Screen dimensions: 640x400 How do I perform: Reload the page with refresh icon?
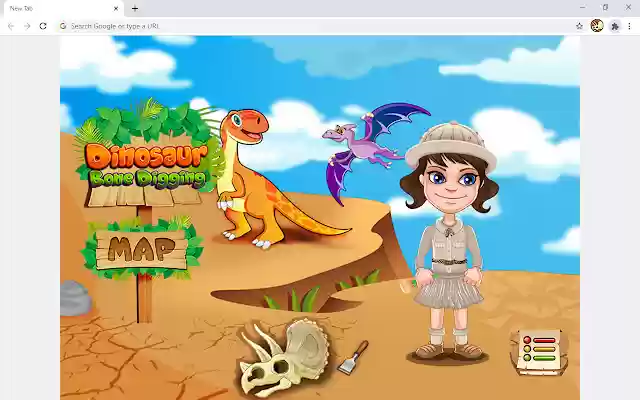43,26
